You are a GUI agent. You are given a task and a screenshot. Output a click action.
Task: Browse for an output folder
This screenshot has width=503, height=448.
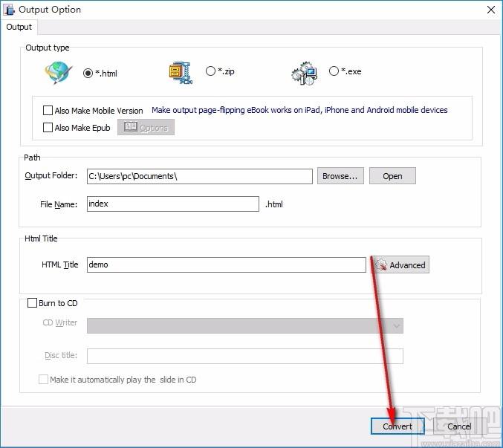(x=340, y=176)
